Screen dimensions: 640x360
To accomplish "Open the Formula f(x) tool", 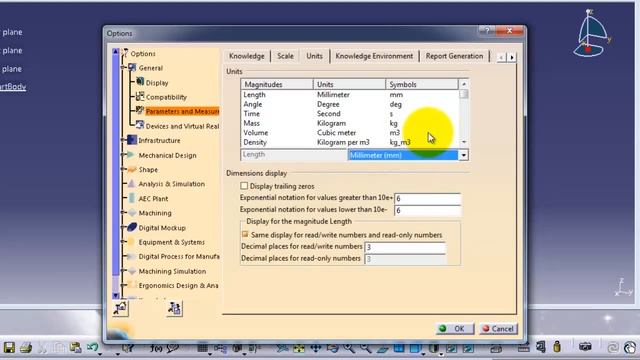I will [x=156, y=348].
